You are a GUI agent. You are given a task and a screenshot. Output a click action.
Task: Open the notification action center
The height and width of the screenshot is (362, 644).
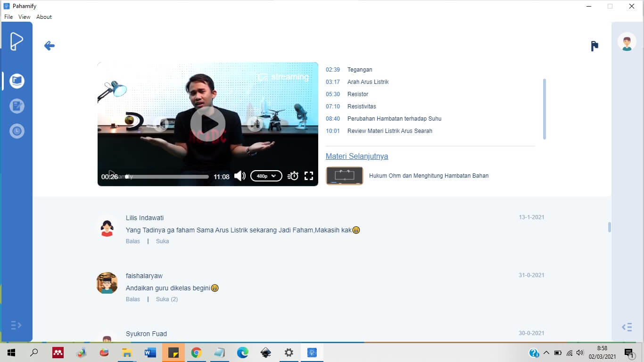(629, 353)
